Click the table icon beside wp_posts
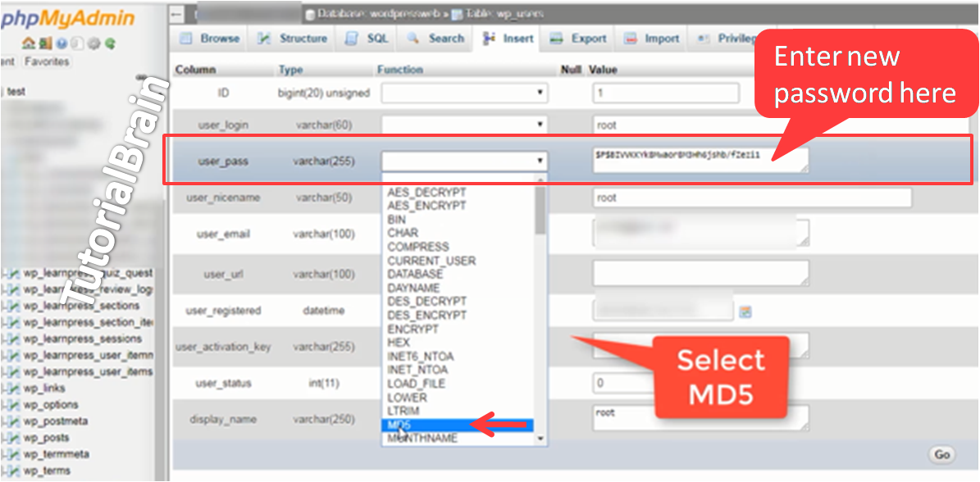 pos(15,438)
